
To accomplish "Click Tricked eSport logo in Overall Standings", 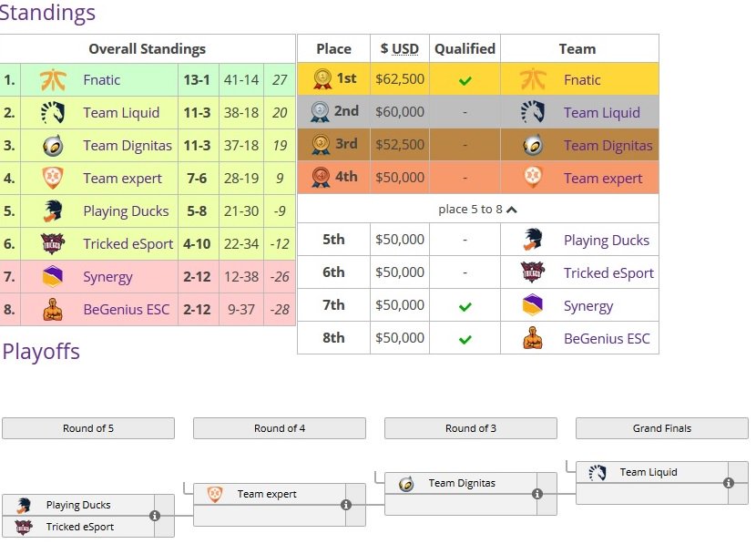I will [x=53, y=243].
